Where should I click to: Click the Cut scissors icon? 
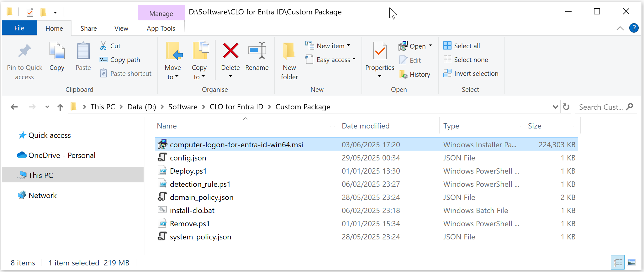[x=103, y=46]
